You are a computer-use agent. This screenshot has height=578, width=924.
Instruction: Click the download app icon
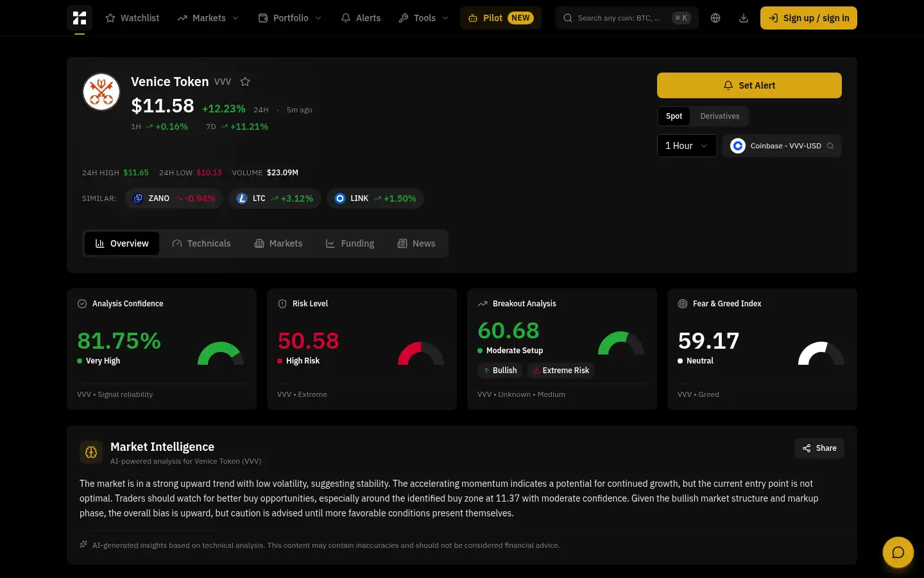click(744, 18)
